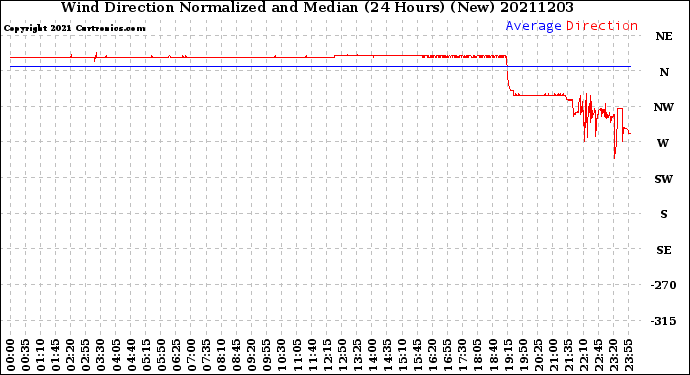This screenshot has width=690, height=375.
Task: Click the 'Direction' legend label
Action: click(602, 26)
